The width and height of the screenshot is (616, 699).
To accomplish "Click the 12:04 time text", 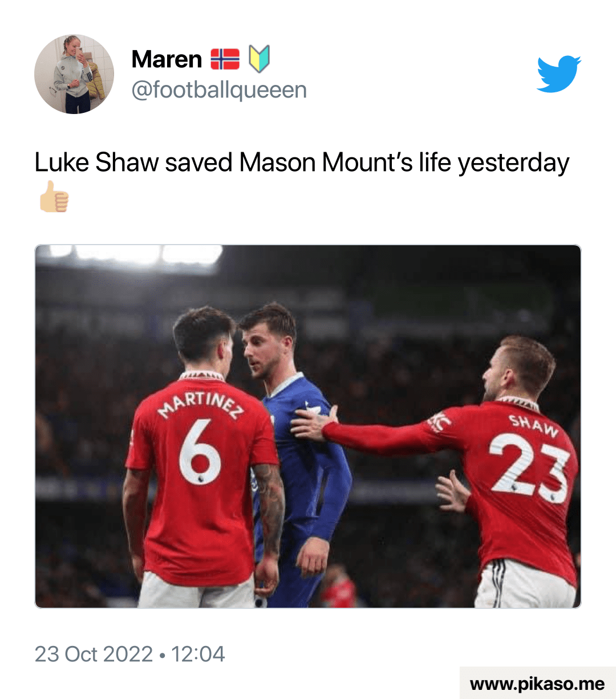I will coord(198,654).
